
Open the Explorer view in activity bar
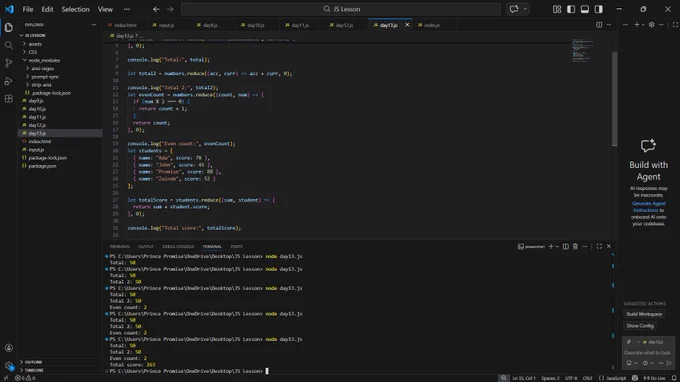pos(9,27)
